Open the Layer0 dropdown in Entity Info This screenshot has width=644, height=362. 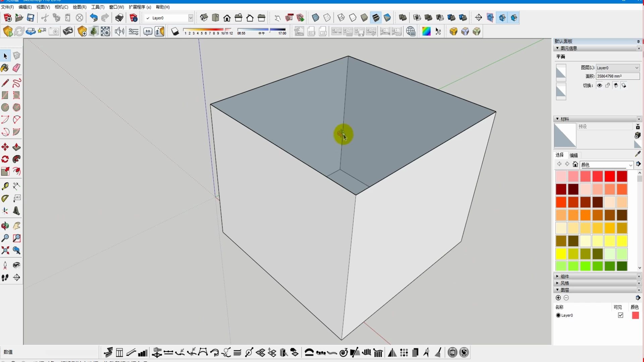[x=636, y=67]
